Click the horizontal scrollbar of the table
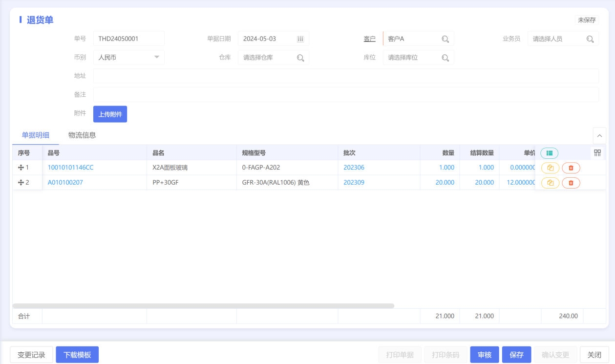615x364 pixels. click(x=203, y=306)
